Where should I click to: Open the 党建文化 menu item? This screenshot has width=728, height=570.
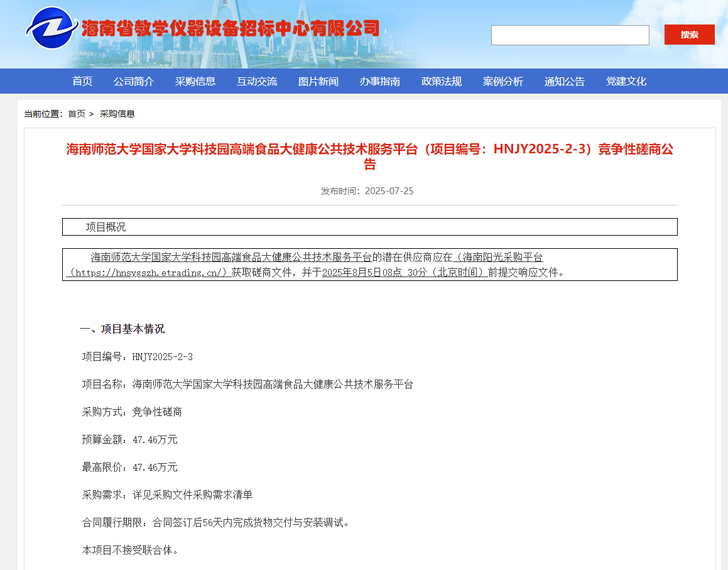(626, 81)
